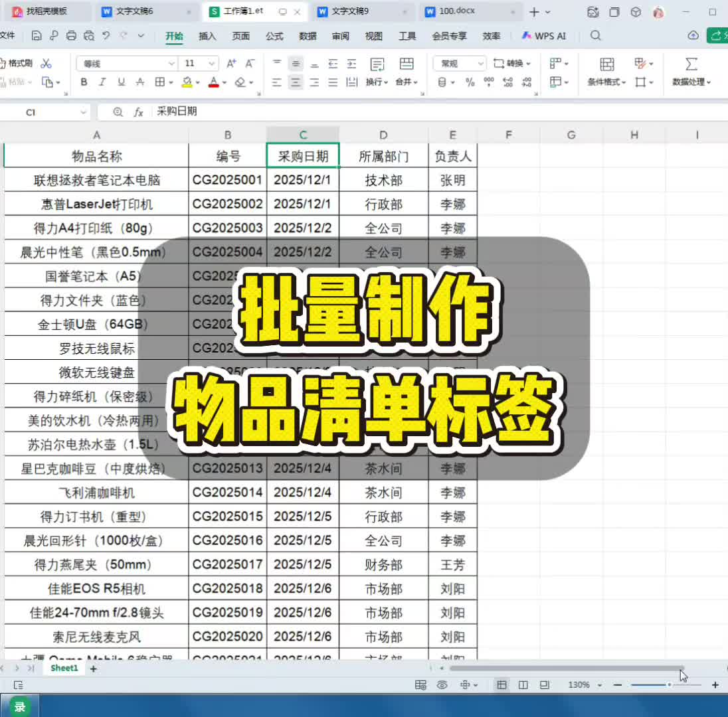This screenshot has width=728, height=717.
Task: Apply strikethrough formatting to text
Action: (x=139, y=82)
